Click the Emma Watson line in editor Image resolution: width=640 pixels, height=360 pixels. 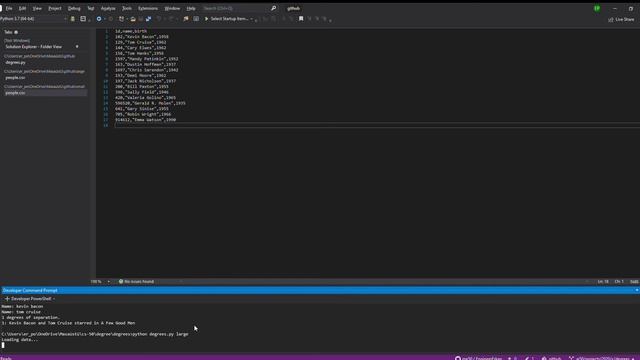(145, 120)
